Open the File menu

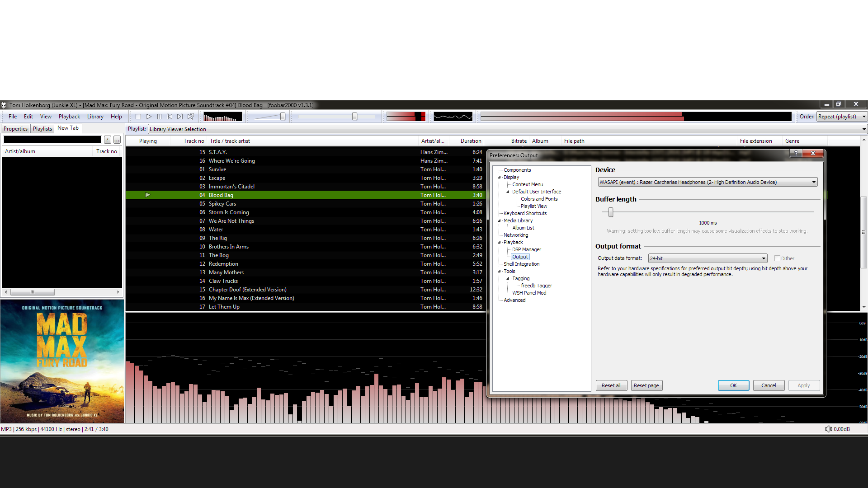point(13,117)
